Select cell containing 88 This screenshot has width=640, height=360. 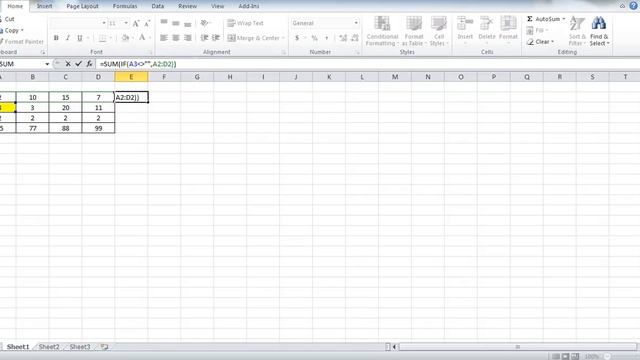(x=65, y=128)
